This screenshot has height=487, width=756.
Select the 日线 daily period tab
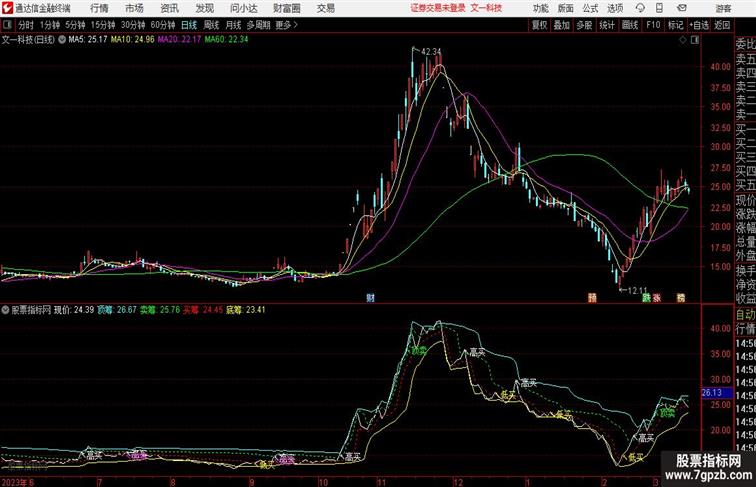point(189,25)
